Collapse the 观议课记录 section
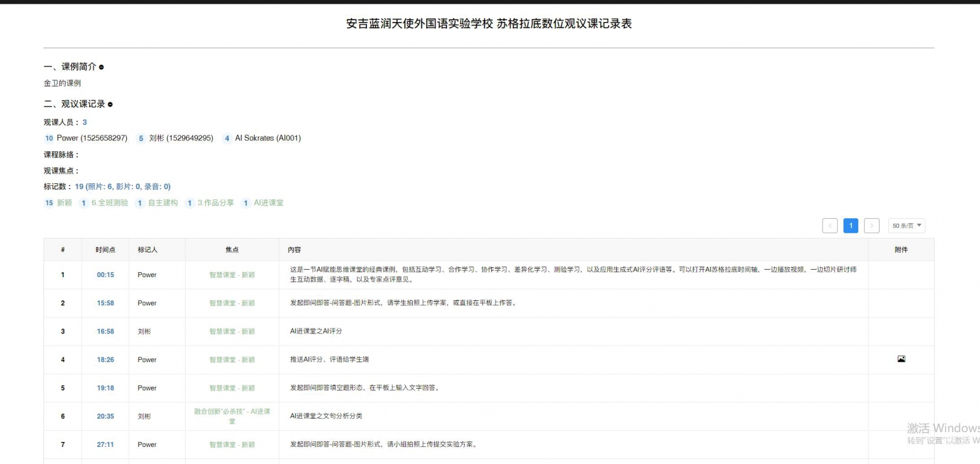 point(110,105)
